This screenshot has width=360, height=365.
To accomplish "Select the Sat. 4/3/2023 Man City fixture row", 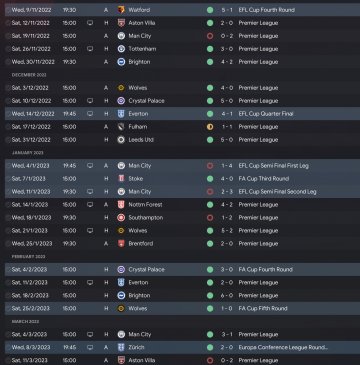I will point(182,334).
